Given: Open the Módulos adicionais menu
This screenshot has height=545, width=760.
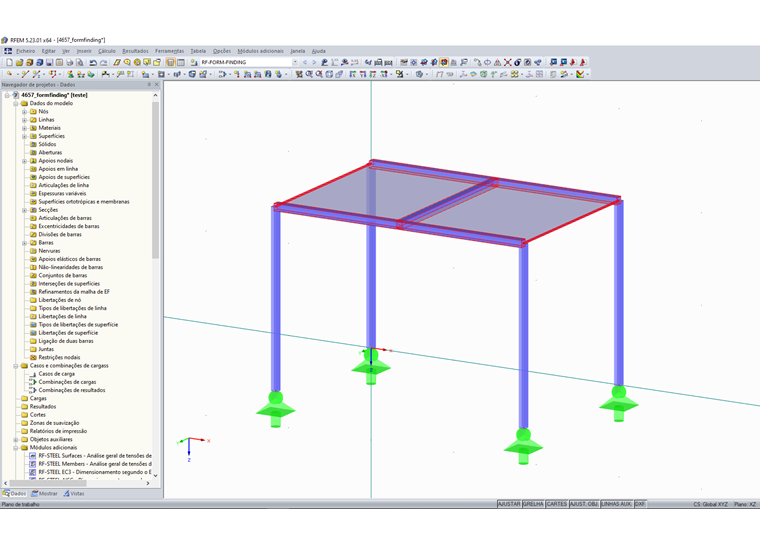Looking at the screenshot, I should tap(260, 51).
